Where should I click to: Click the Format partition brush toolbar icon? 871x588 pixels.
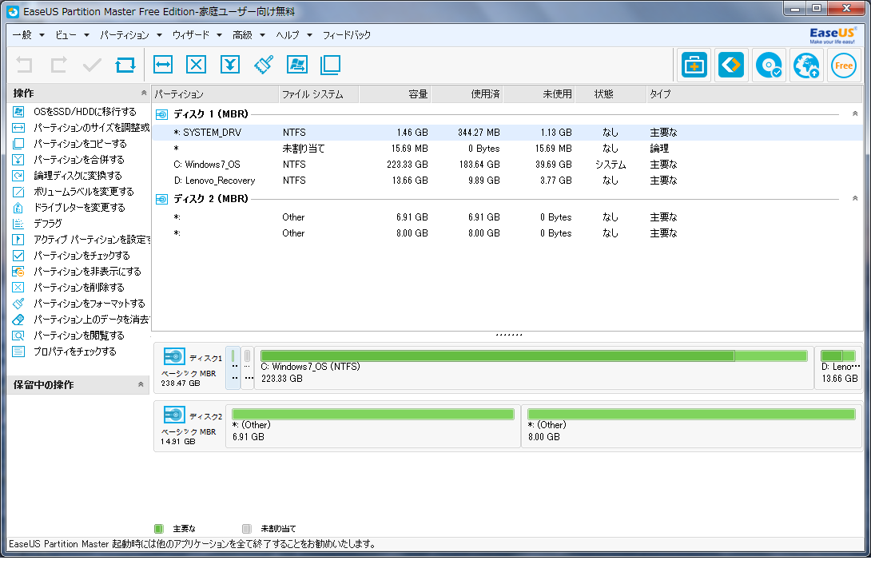point(264,65)
